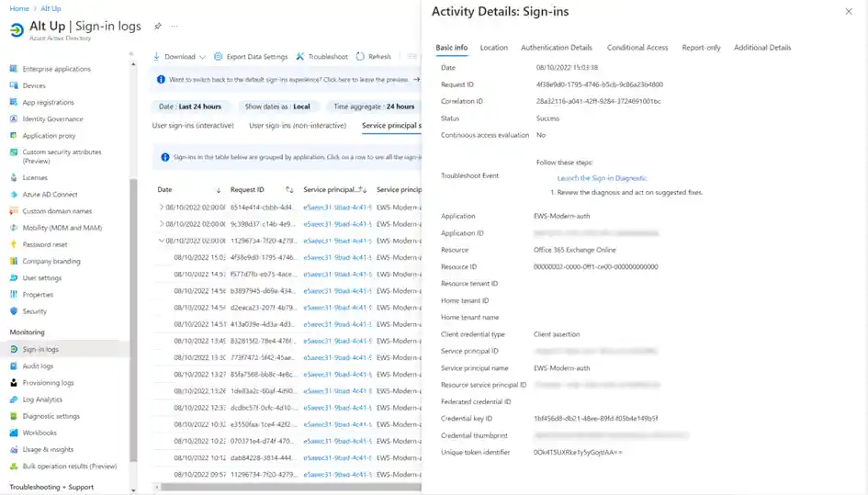Click the Audit logs icon

[14, 366]
